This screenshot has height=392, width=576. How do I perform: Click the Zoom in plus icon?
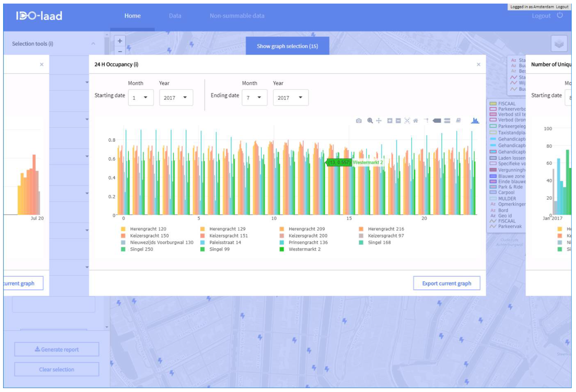390,121
